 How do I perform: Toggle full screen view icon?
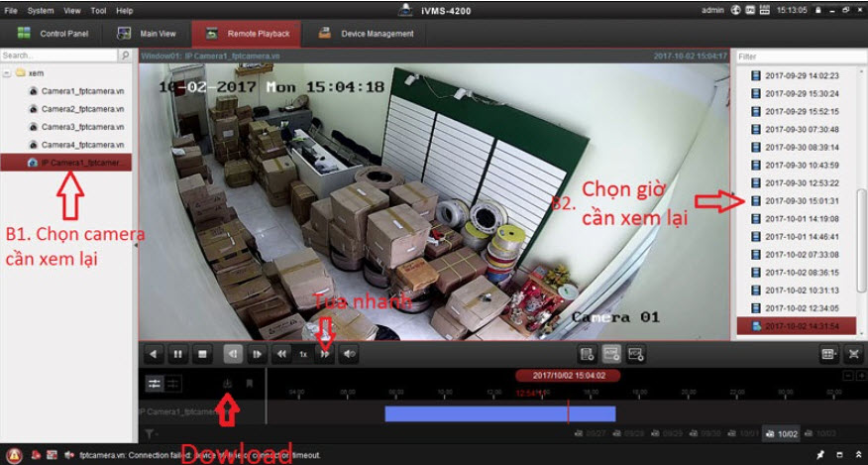(854, 354)
